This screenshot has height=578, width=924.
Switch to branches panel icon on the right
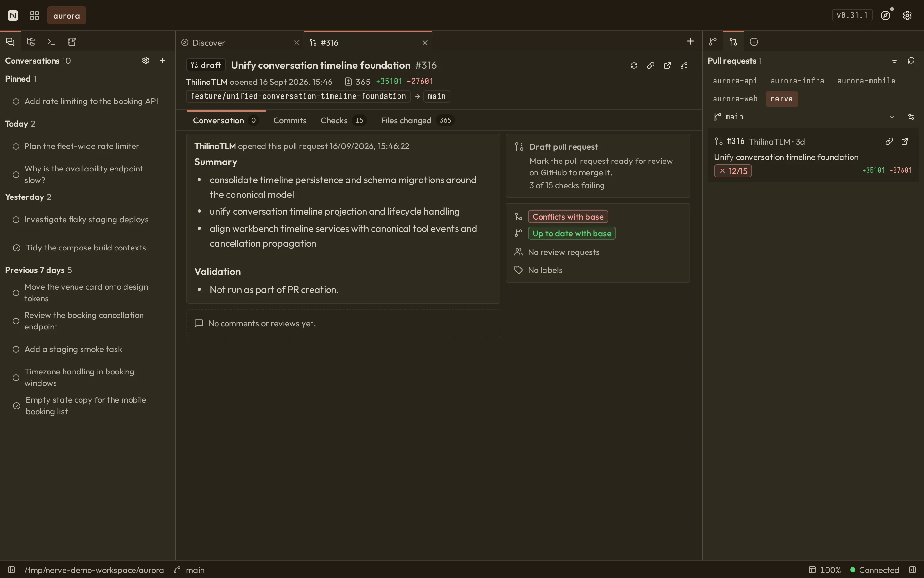coord(713,42)
